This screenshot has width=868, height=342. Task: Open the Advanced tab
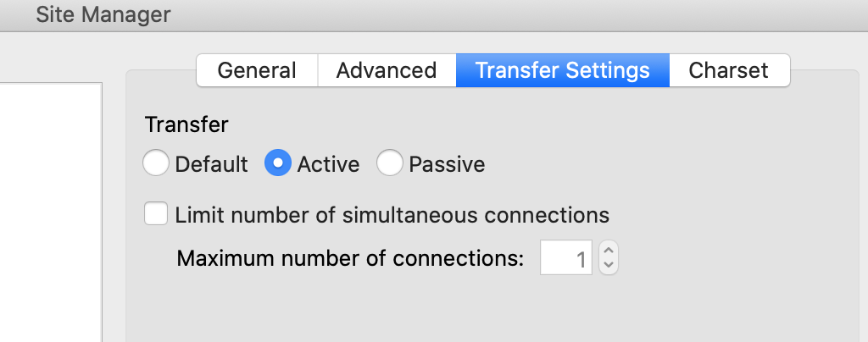click(x=387, y=70)
